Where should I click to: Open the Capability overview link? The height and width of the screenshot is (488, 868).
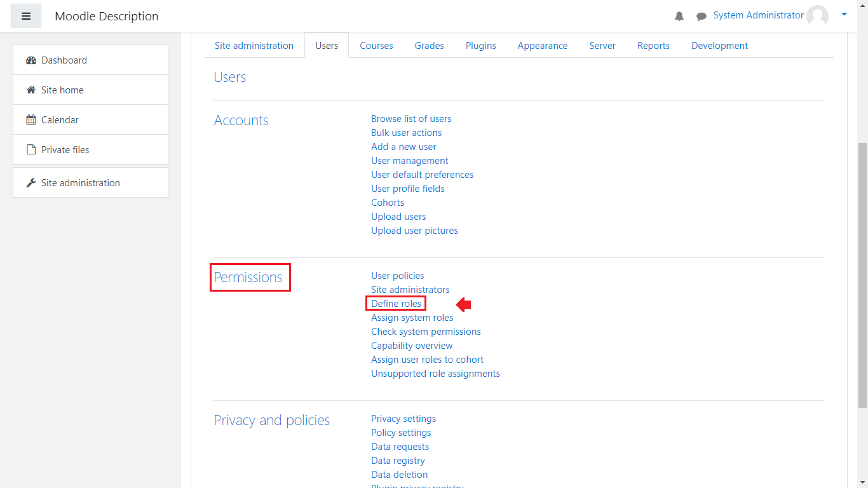pos(412,346)
